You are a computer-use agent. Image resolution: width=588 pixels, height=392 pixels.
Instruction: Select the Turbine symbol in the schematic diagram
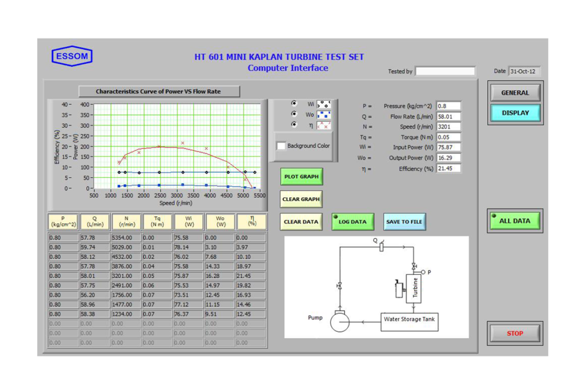(413, 288)
